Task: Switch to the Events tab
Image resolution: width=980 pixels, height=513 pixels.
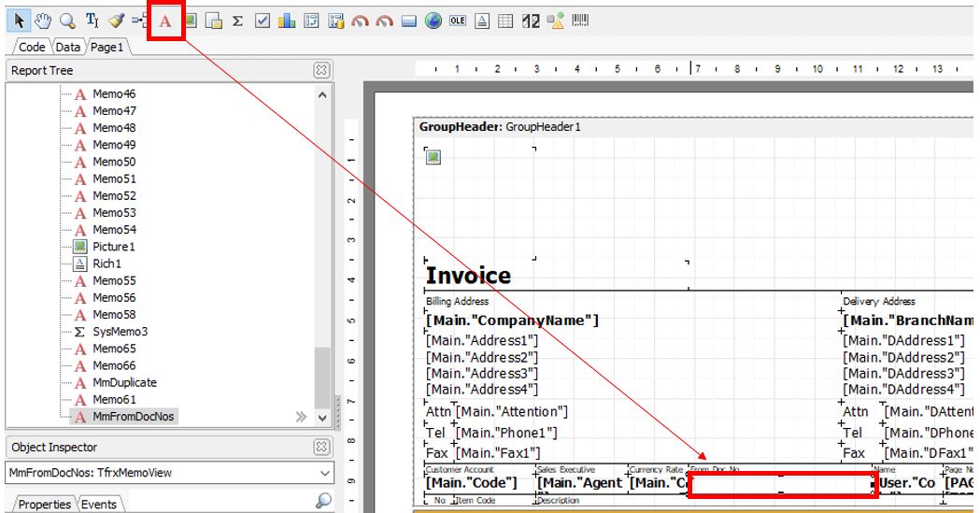Action: click(99, 505)
